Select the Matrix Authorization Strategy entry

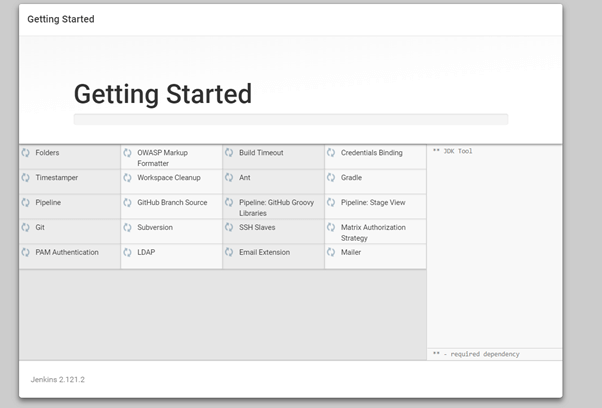pyautogui.click(x=373, y=233)
